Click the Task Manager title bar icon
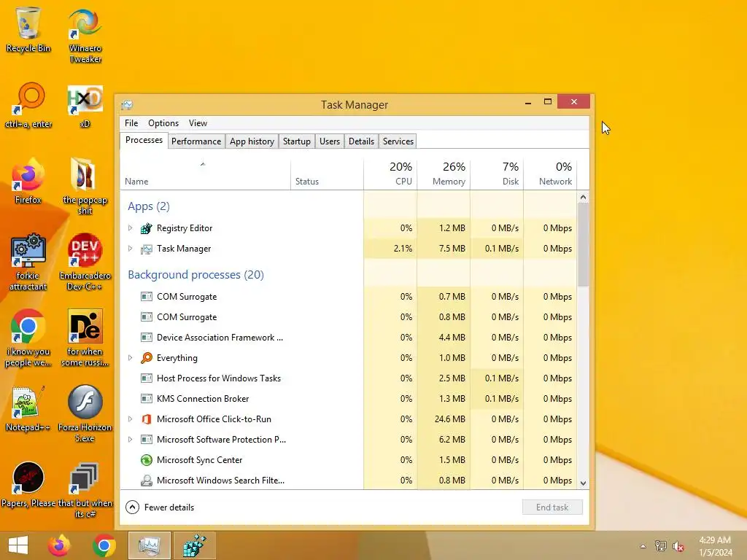 [127, 105]
